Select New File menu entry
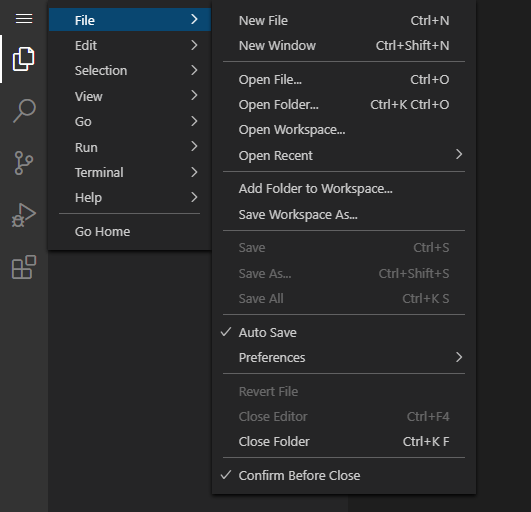 (344, 20)
